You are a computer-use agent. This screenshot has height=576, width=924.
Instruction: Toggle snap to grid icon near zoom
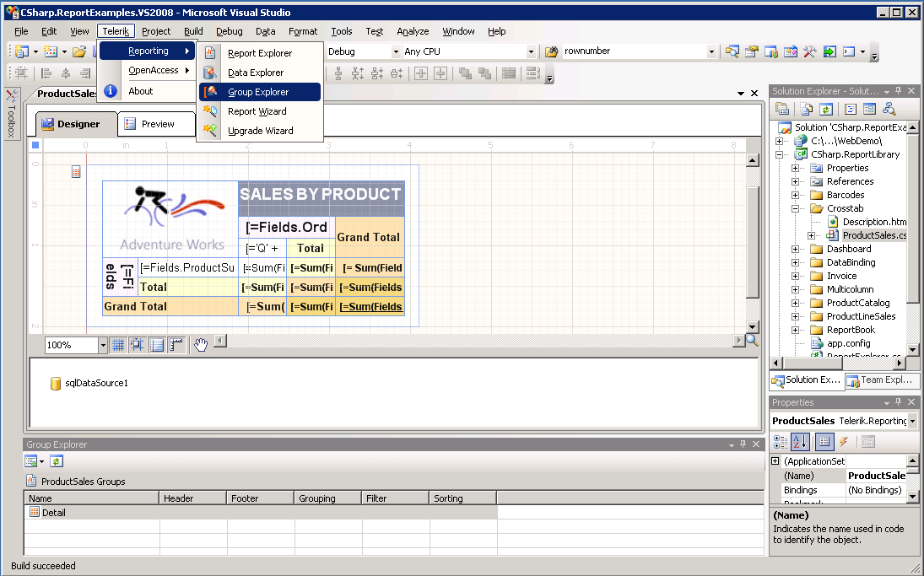coord(138,345)
